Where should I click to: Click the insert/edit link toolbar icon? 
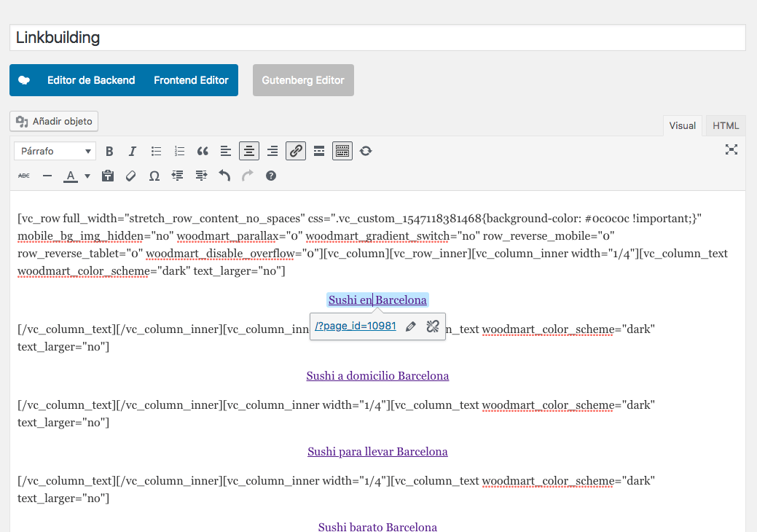296,151
